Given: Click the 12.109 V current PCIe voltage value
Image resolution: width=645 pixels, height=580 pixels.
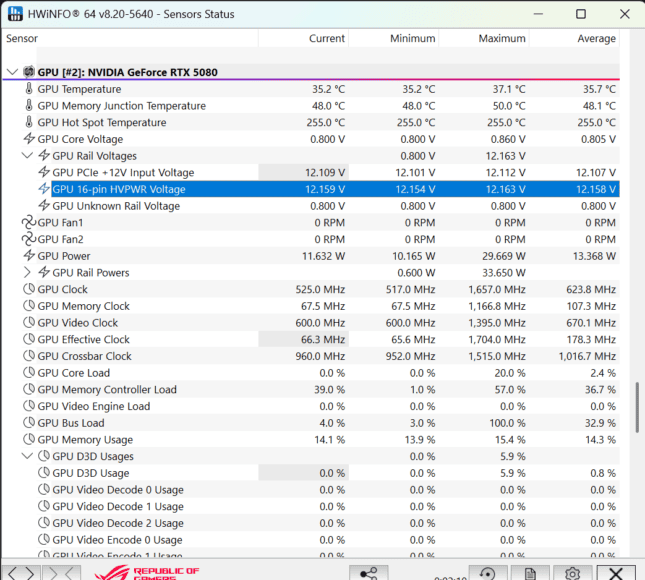Looking at the screenshot, I should tap(325, 172).
